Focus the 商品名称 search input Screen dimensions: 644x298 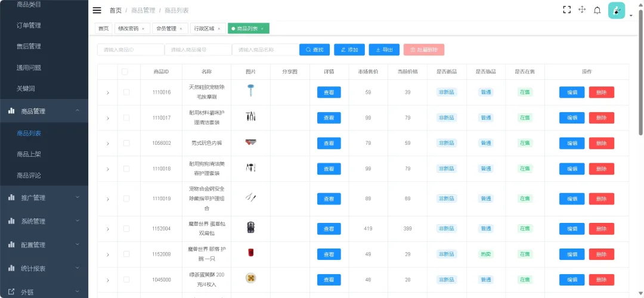click(x=266, y=49)
